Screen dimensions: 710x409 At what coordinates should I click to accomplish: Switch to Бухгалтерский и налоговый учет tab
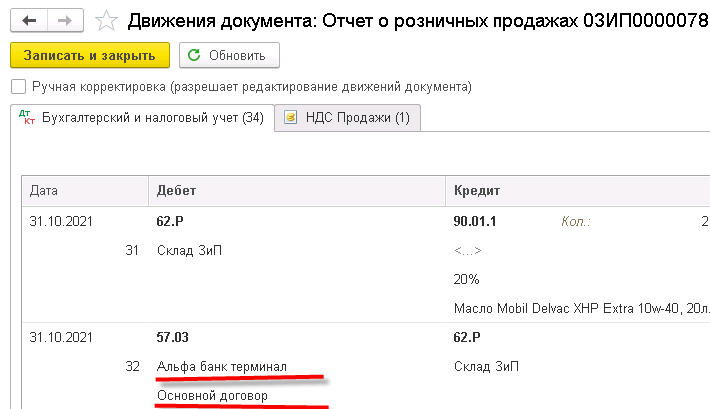pyautogui.click(x=141, y=118)
